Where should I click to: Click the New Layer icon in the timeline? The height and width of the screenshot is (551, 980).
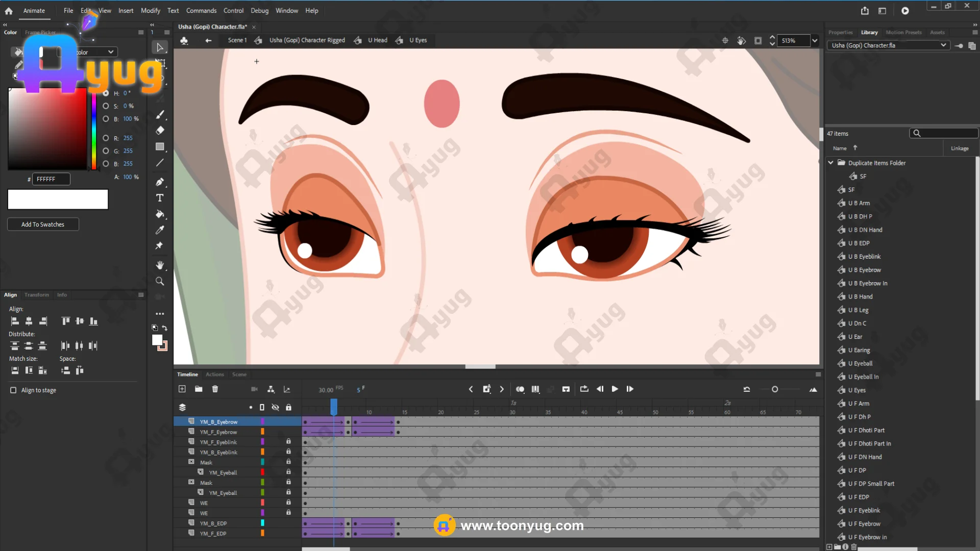(x=182, y=389)
